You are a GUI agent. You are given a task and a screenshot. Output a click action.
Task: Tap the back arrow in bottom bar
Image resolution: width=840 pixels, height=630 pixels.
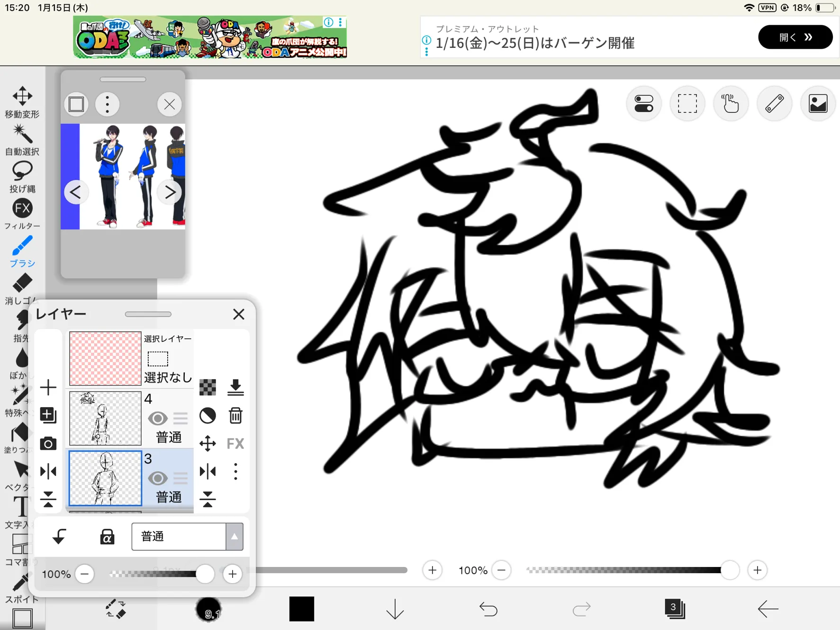768,609
